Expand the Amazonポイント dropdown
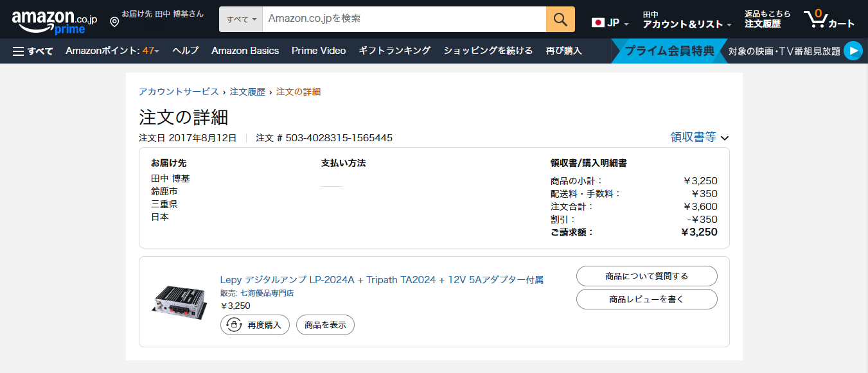This screenshot has height=373, width=868. click(x=112, y=51)
